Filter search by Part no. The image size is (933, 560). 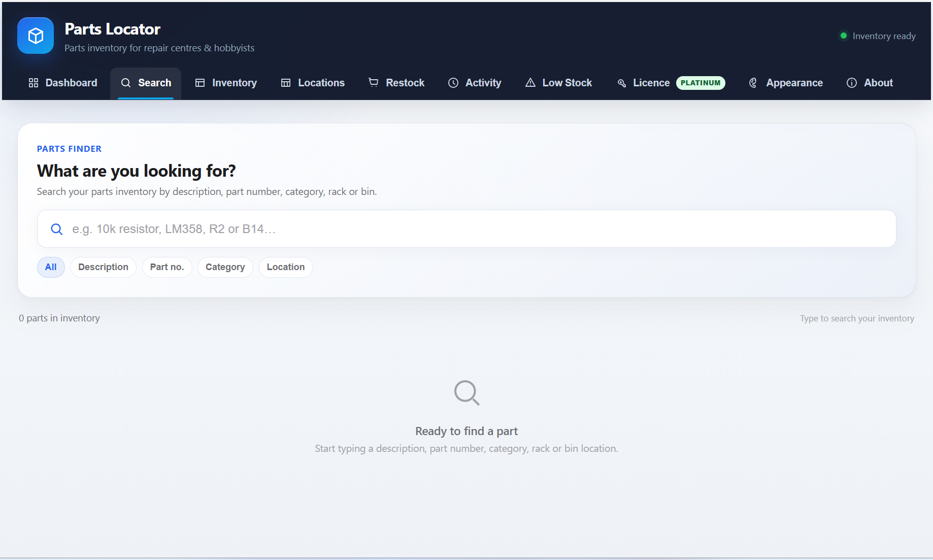(167, 267)
